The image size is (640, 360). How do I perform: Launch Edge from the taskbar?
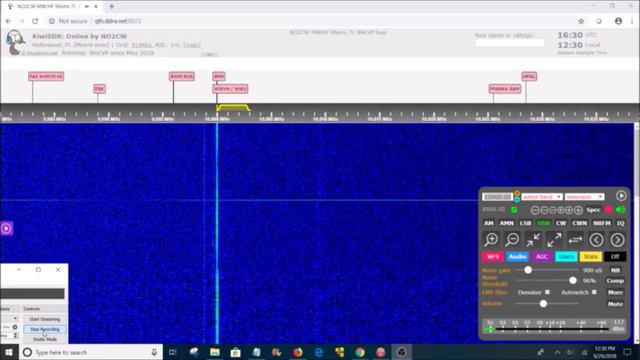tap(318, 352)
